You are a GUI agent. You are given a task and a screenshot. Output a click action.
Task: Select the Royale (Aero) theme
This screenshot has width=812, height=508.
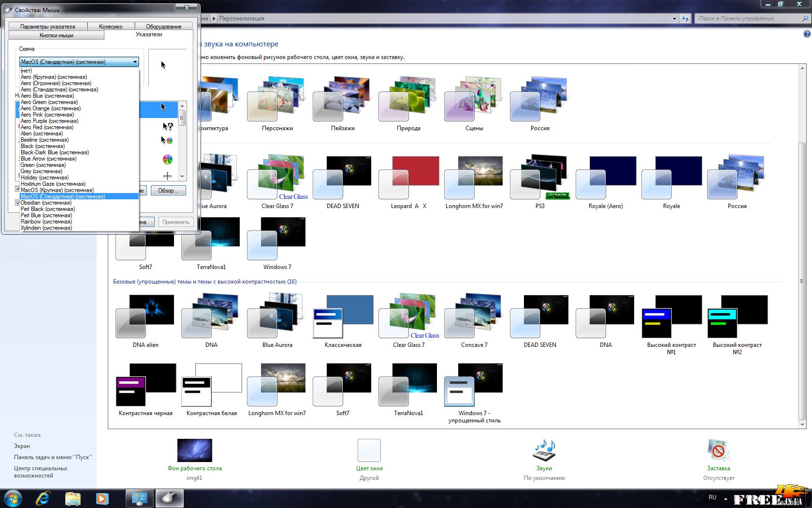(606, 182)
